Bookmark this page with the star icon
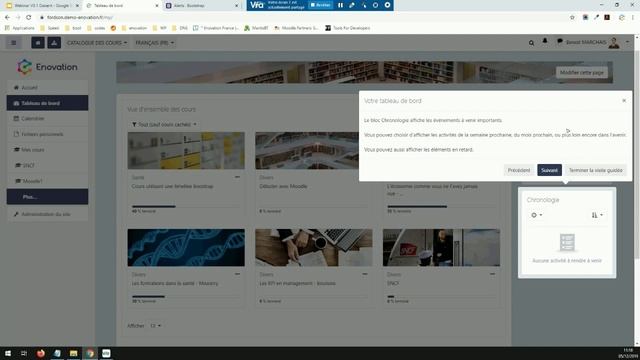 tap(572, 17)
